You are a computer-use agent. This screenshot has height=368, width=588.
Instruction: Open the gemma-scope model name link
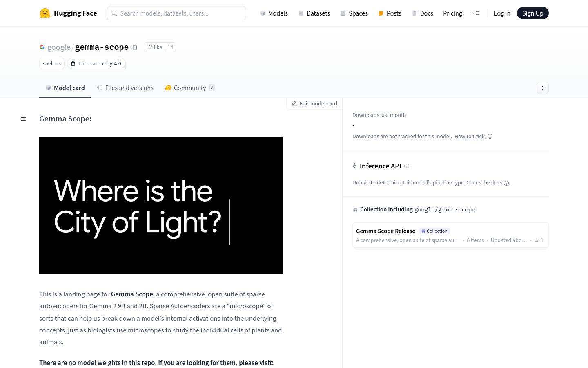[102, 47]
